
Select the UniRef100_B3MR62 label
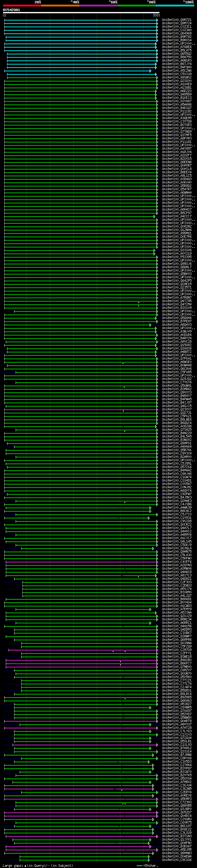point(177,389)
